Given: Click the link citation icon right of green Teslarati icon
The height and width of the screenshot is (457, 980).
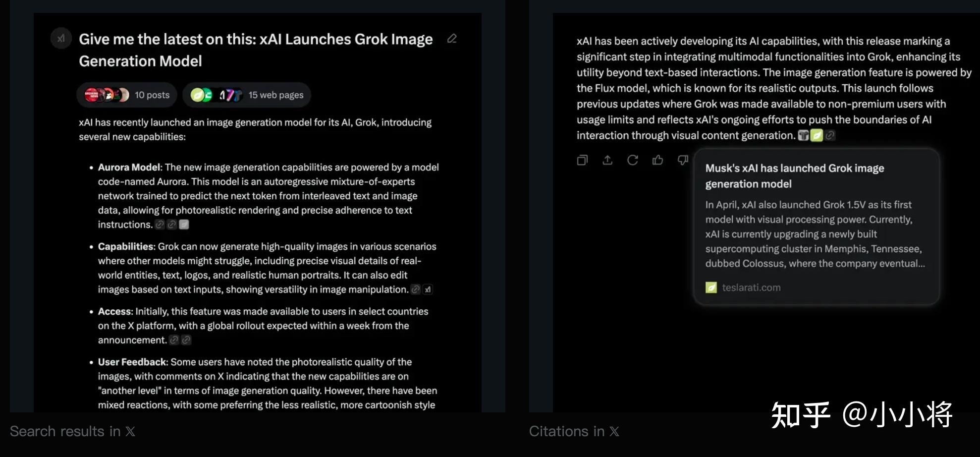Looking at the screenshot, I should pyautogui.click(x=830, y=135).
